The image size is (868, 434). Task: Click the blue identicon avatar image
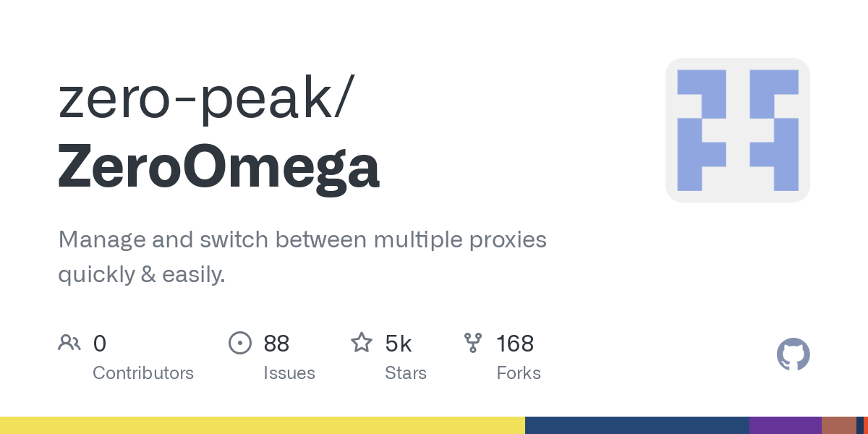point(738,130)
